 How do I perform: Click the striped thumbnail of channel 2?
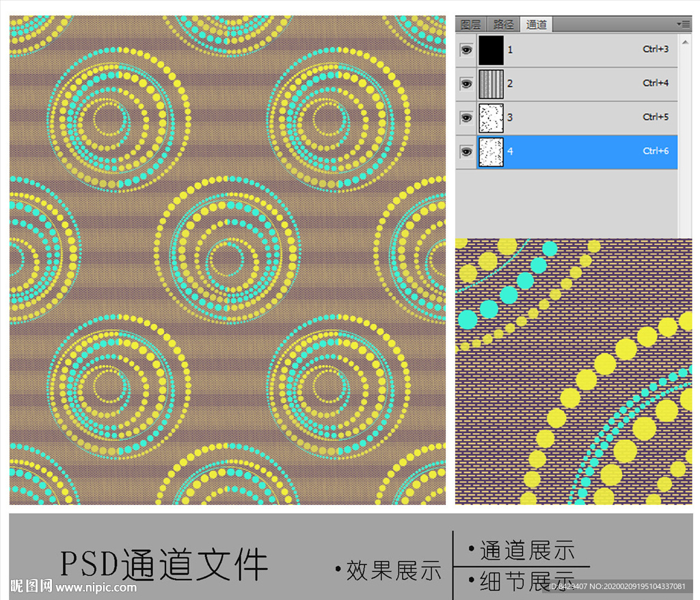tap(491, 84)
